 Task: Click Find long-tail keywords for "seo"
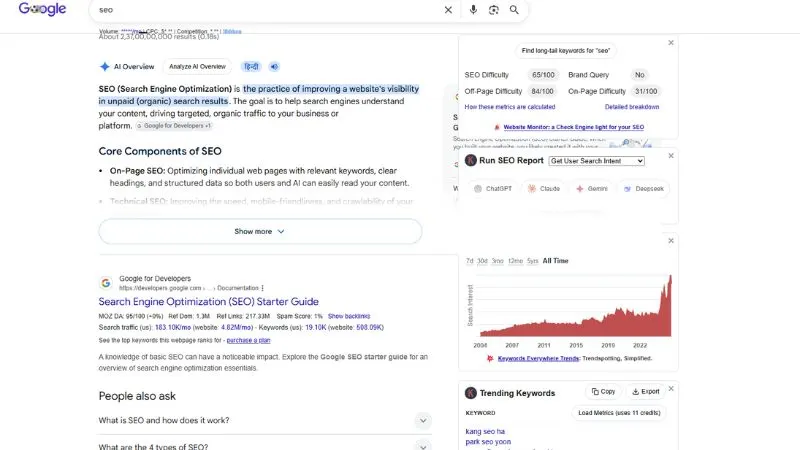(565, 51)
